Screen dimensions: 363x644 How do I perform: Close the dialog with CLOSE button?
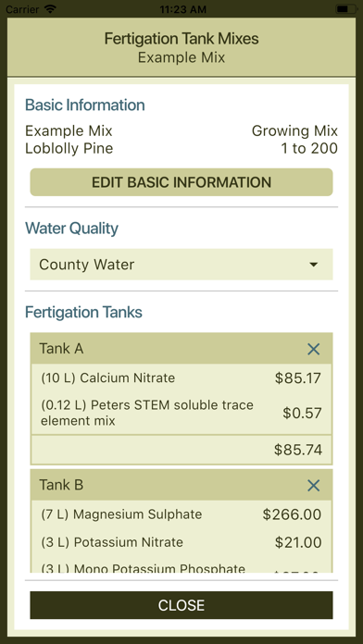pos(181,605)
